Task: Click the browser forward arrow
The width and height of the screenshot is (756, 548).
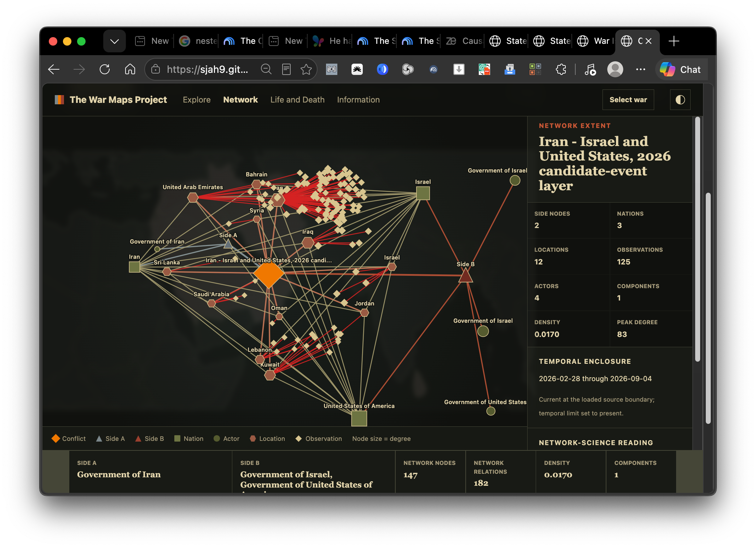Action: pyautogui.click(x=79, y=69)
